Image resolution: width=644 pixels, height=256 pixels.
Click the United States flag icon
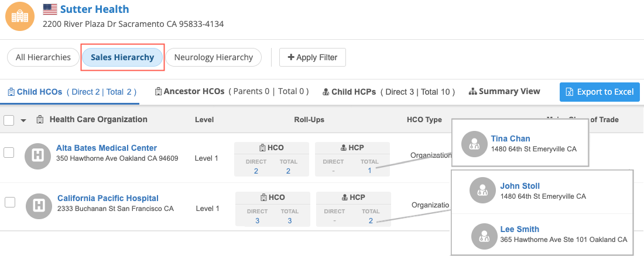click(x=50, y=9)
